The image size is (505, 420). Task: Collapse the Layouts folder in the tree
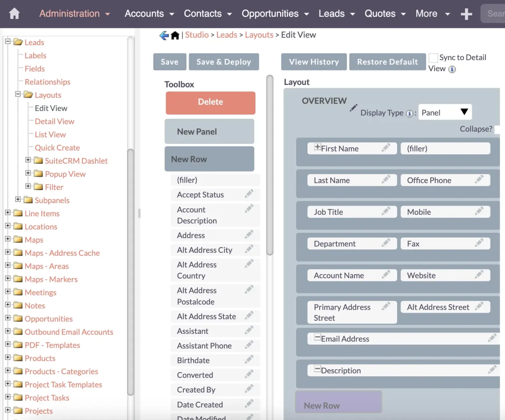click(18, 95)
